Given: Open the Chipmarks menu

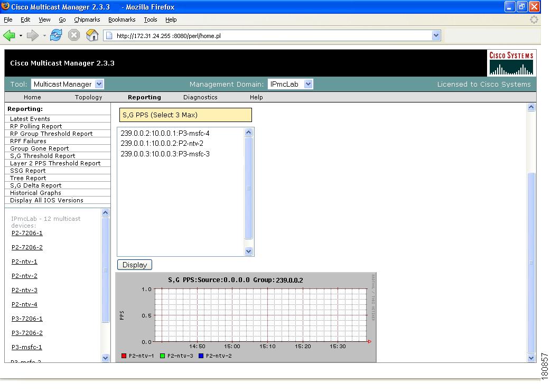Looking at the screenshot, I should click(87, 20).
